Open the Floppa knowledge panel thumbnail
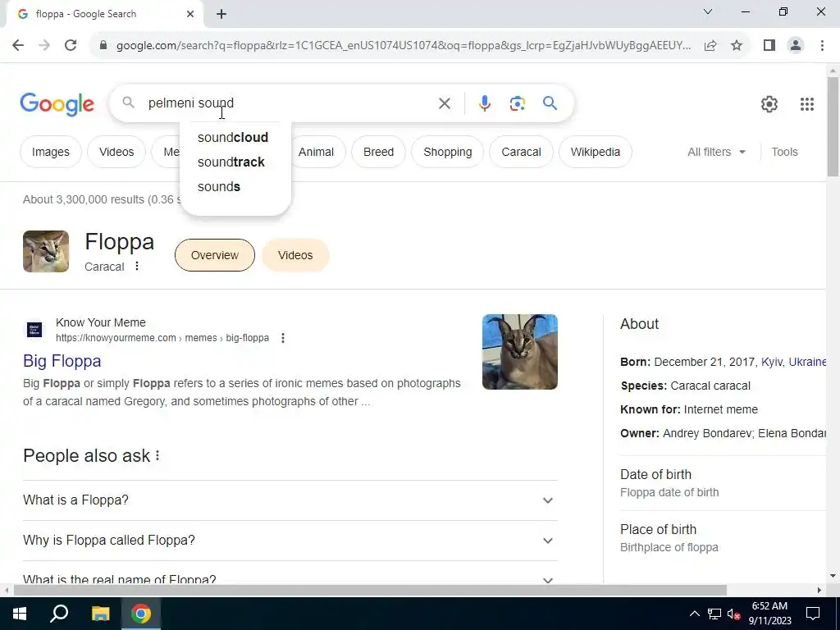Viewport: 840px width, 630px height. click(x=46, y=251)
